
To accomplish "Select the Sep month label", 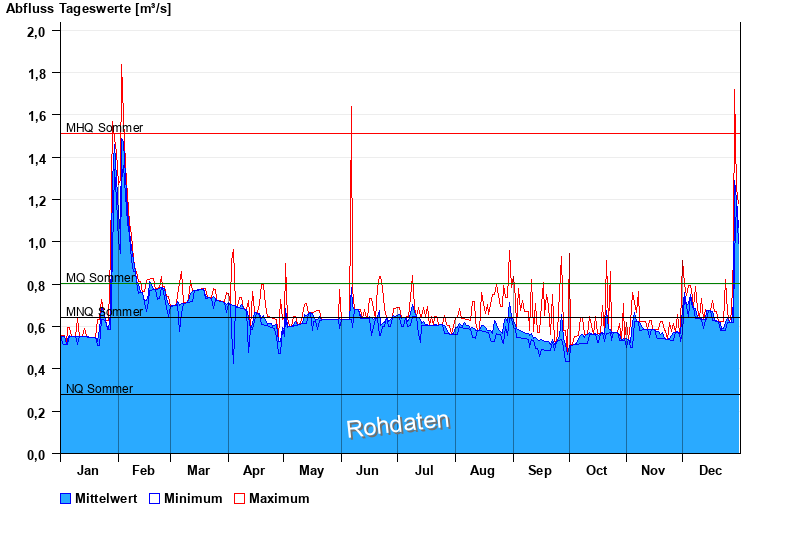I will click(x=540, y=471).
